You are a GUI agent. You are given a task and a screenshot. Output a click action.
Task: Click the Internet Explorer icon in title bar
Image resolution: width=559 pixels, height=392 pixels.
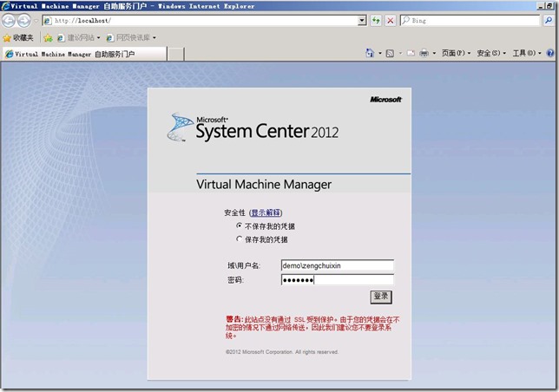click(6, 6)
